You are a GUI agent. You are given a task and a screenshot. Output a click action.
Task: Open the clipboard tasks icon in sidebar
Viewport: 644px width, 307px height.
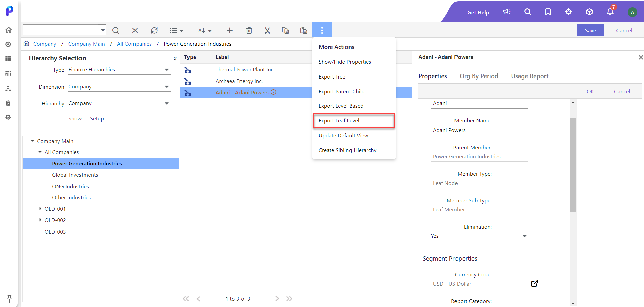coord(8,103)
